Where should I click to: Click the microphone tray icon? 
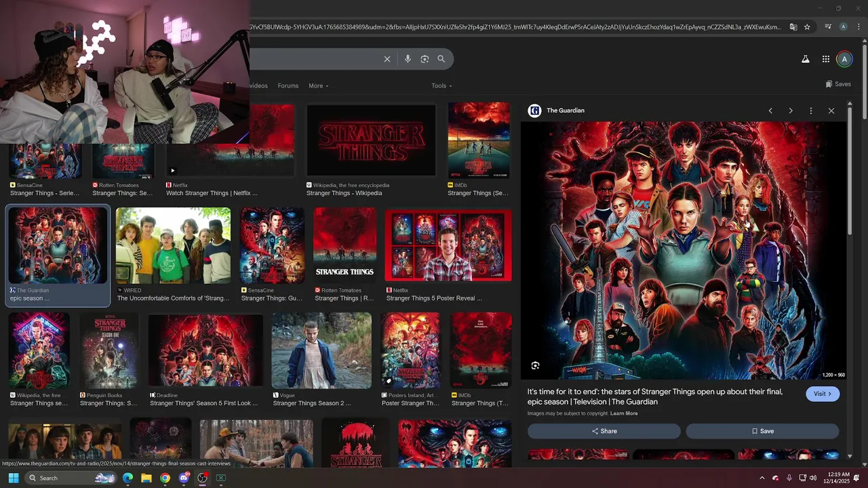789,478
